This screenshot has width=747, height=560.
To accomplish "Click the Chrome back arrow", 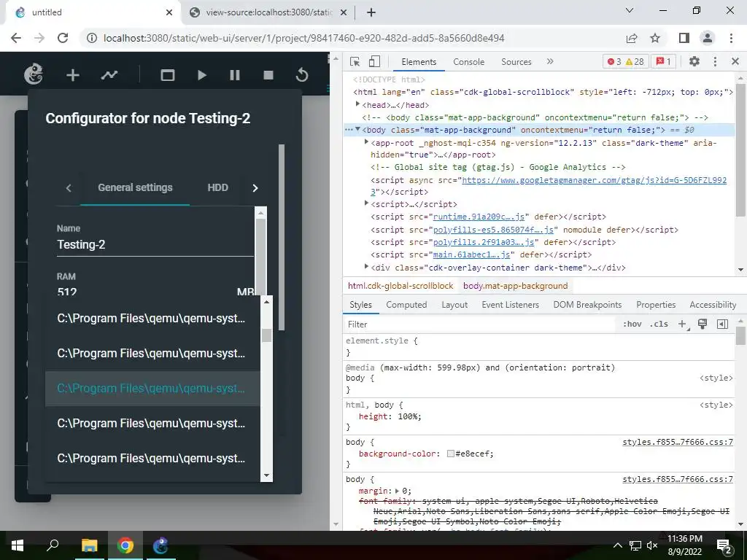I will click(16, 38).
